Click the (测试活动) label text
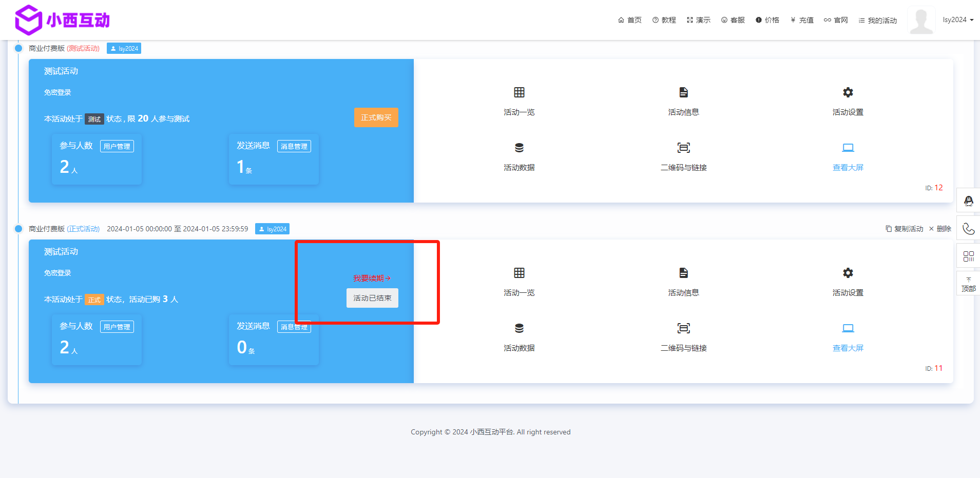 (83, 48)
